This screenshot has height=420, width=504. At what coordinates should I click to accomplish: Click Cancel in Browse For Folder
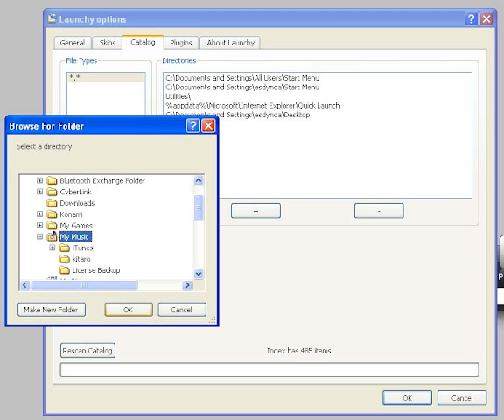coord(182,310)
